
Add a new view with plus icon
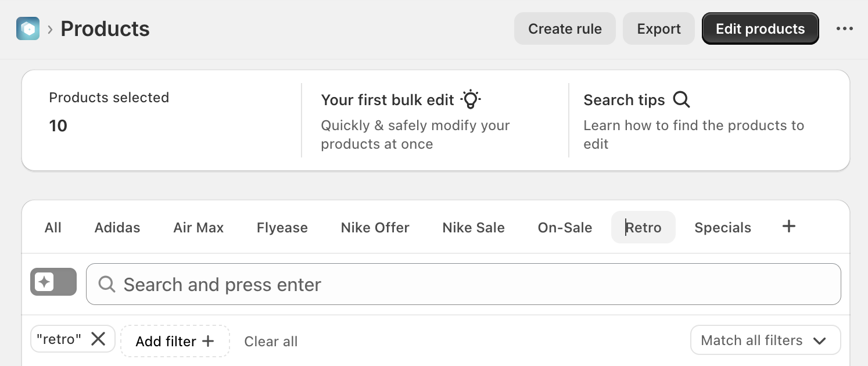tap(788, 227)
